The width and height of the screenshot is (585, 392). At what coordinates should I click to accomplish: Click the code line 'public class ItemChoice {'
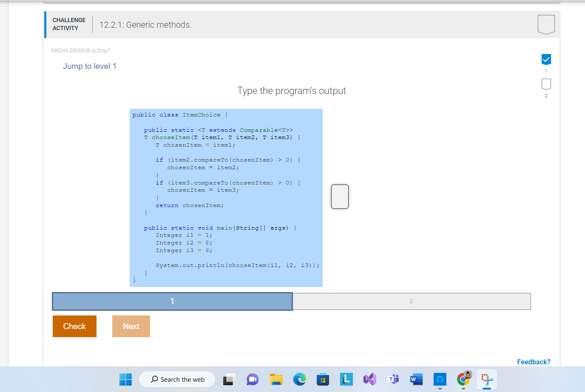tap(180, 115)
